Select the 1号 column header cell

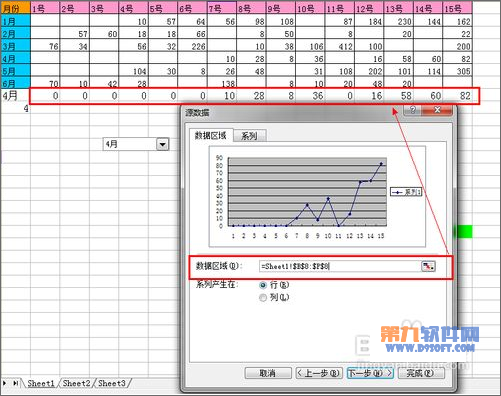(45, 9)
